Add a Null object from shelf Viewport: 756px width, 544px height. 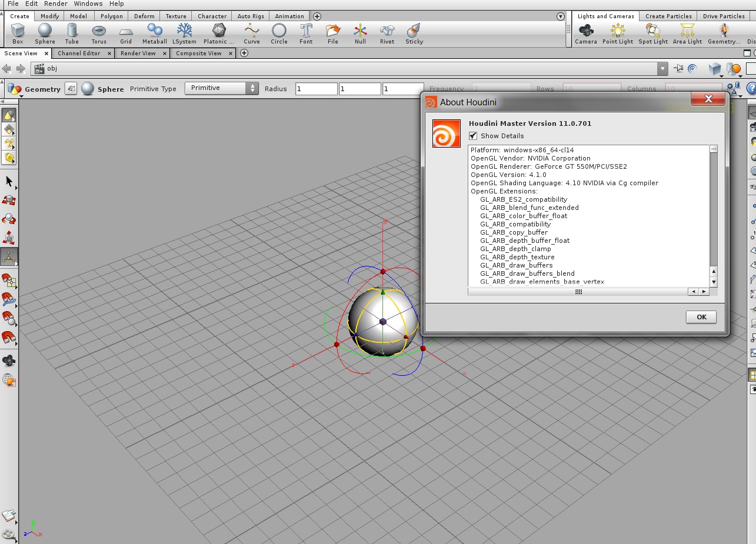(360, 34)
